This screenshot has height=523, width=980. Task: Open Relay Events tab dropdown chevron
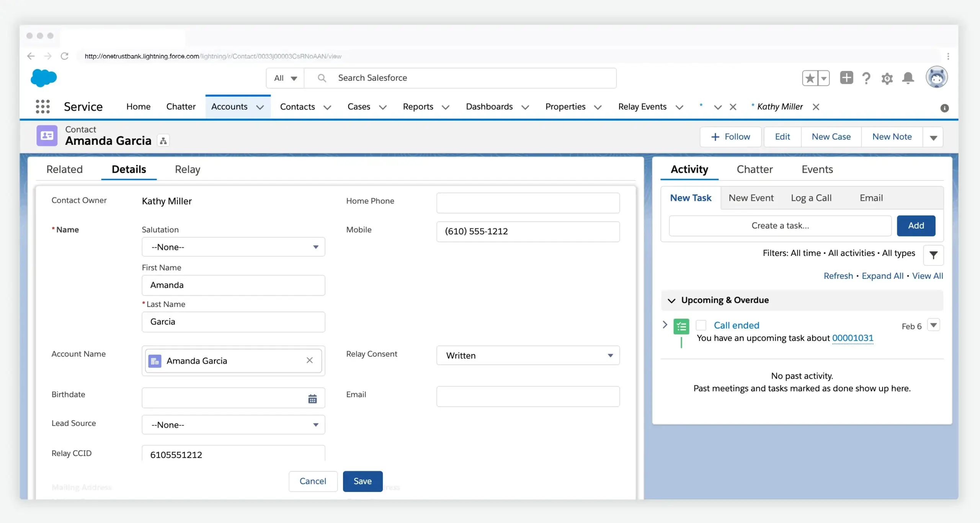679,107
